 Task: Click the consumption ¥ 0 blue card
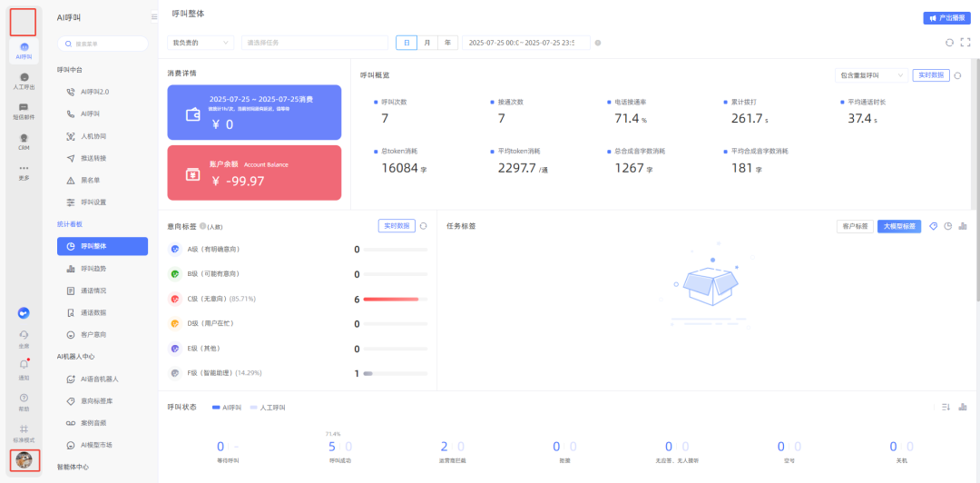click(x=254, y=112)
